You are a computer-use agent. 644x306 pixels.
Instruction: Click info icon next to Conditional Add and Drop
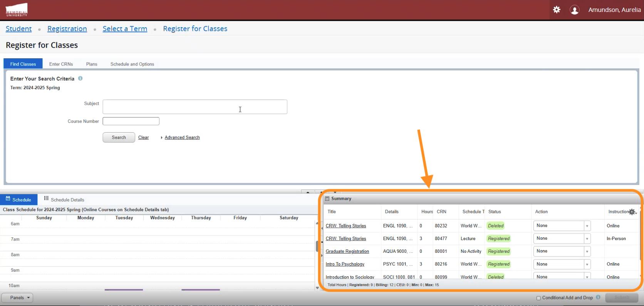tap(598, 297)
